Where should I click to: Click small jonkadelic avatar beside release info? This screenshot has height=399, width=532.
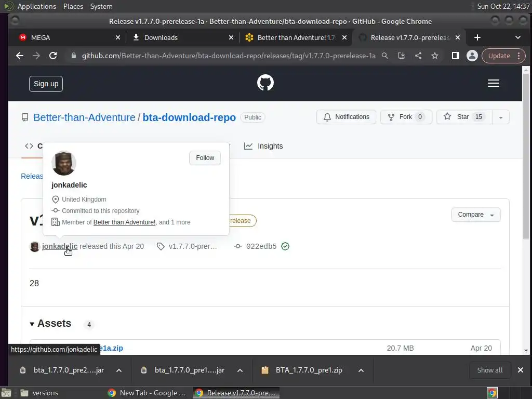coord(35,246)
